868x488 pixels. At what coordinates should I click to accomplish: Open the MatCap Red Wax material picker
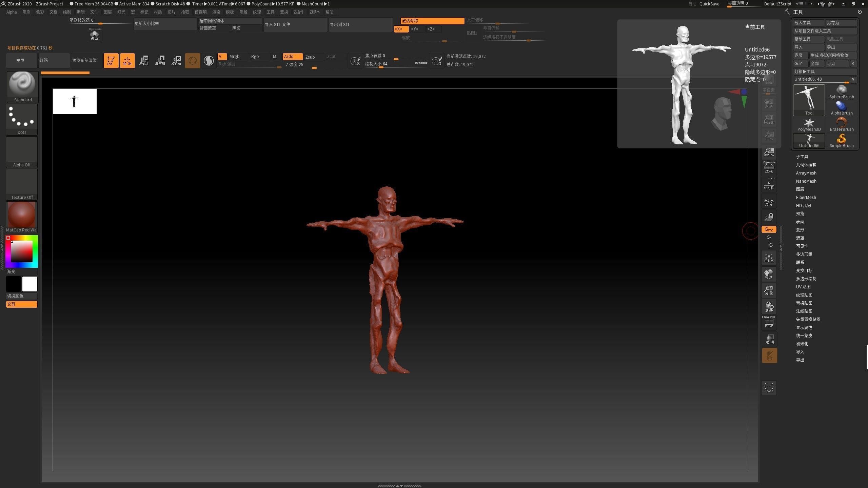(x=22, y=217)
